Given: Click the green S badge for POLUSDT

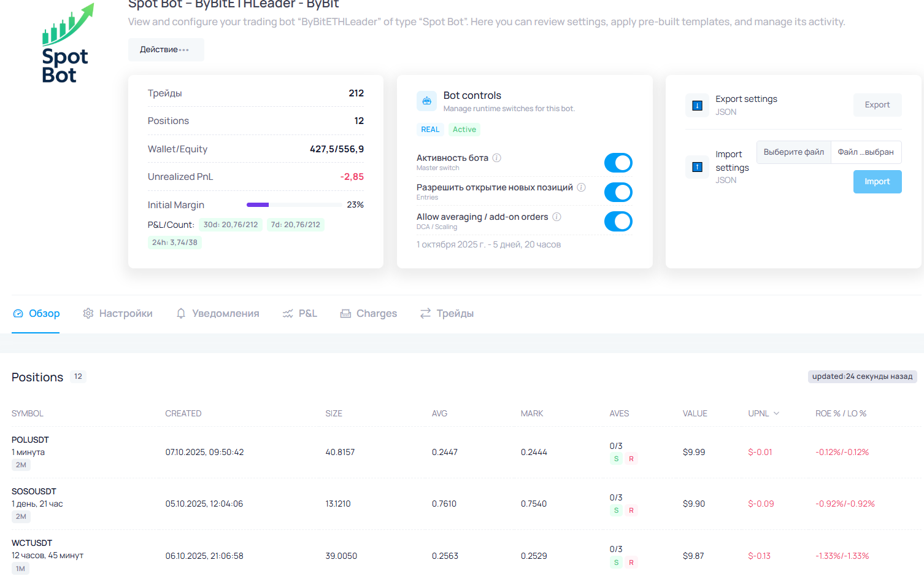Looking at the screenshot, I should [616, 459].
